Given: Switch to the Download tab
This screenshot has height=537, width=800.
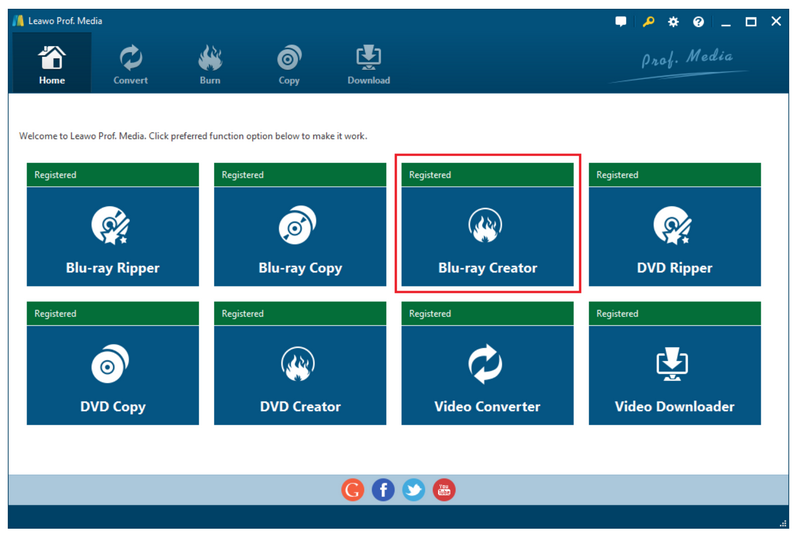Looking at the screenshot, I should coord(368,64).
